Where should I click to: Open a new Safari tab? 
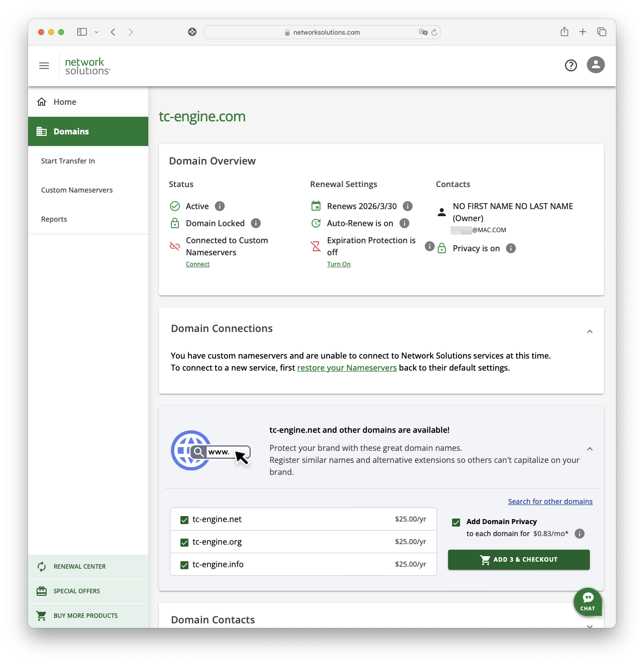[583, 32]
